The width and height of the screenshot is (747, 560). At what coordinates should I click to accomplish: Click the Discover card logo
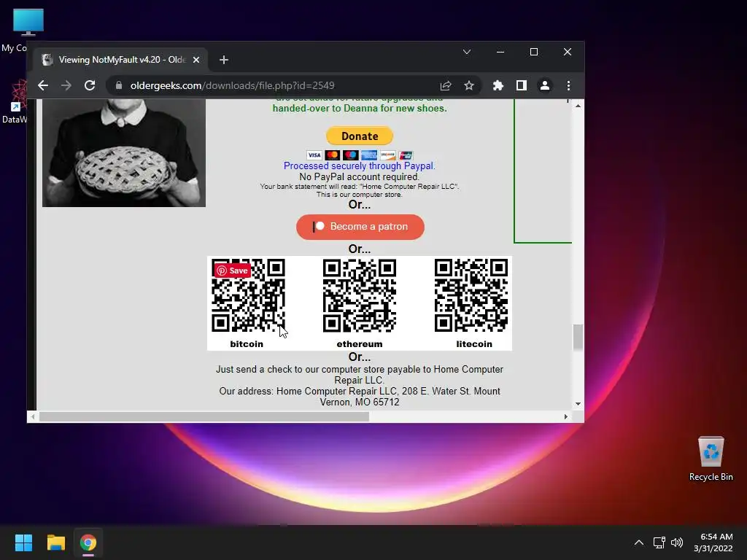click(388, 155)
